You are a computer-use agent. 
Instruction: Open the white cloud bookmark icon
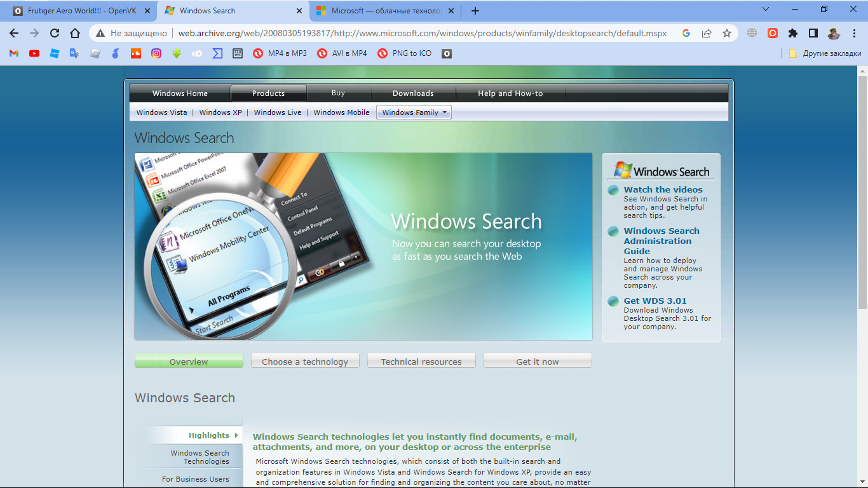coord(197,53)
